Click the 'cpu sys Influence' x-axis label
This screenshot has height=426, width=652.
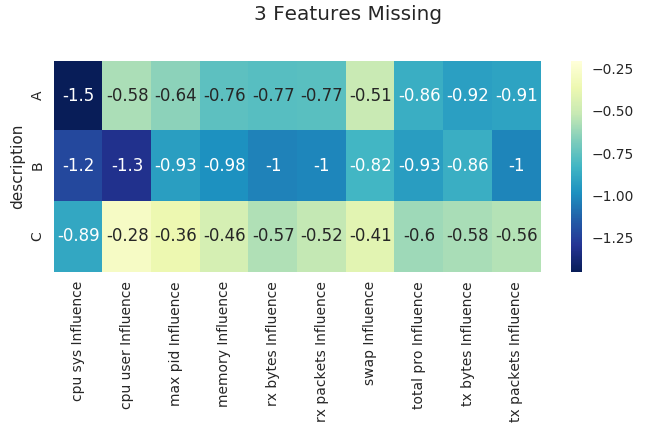click(x=78, y=342)
